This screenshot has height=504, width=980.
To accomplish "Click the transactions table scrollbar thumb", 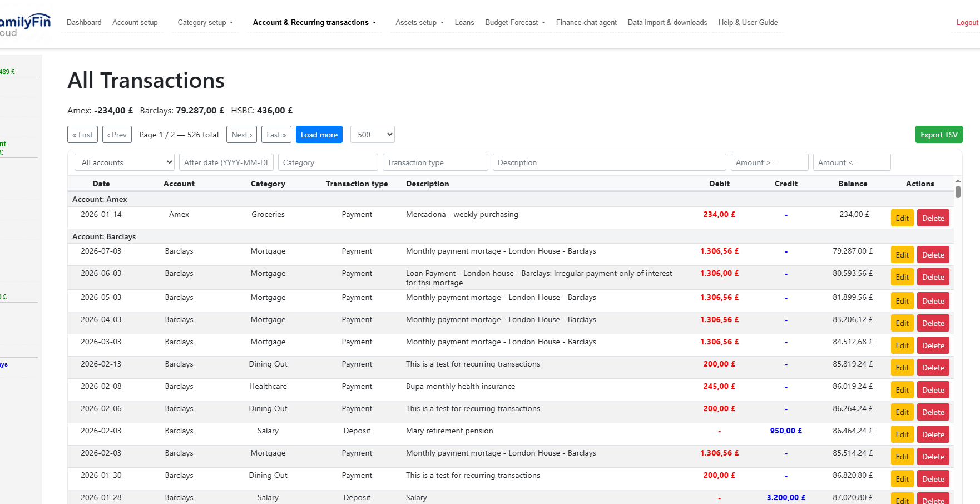I will [958, 192].
